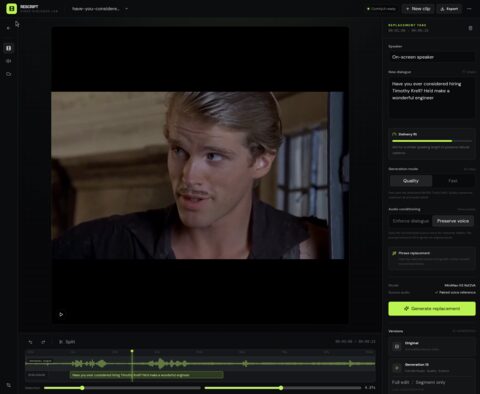Click the redo arrow above the timeline
480x394 pixels.
tap(43, 342)
